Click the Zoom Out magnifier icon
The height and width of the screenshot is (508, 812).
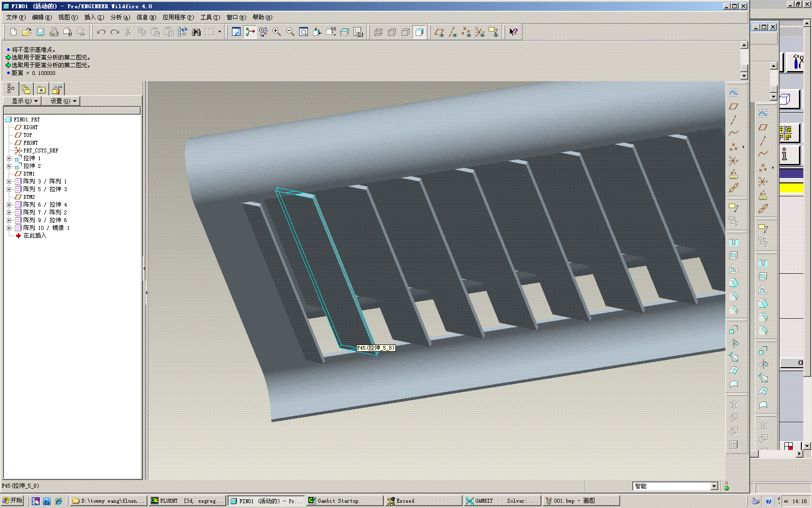[x=290, y=32]
